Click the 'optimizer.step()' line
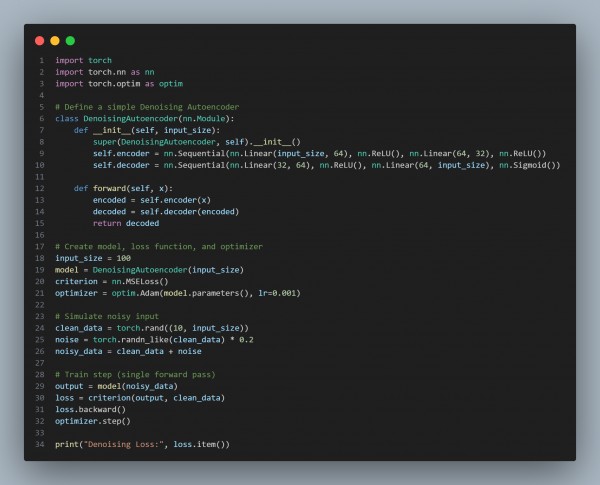The width and height of the screenshot is (600, 485). (x=93, y=421)
